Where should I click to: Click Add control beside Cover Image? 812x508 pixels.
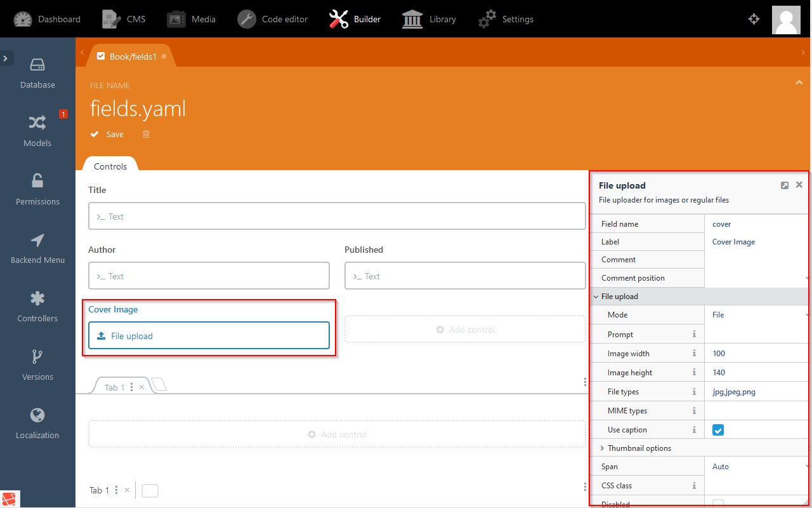[465, 330]
